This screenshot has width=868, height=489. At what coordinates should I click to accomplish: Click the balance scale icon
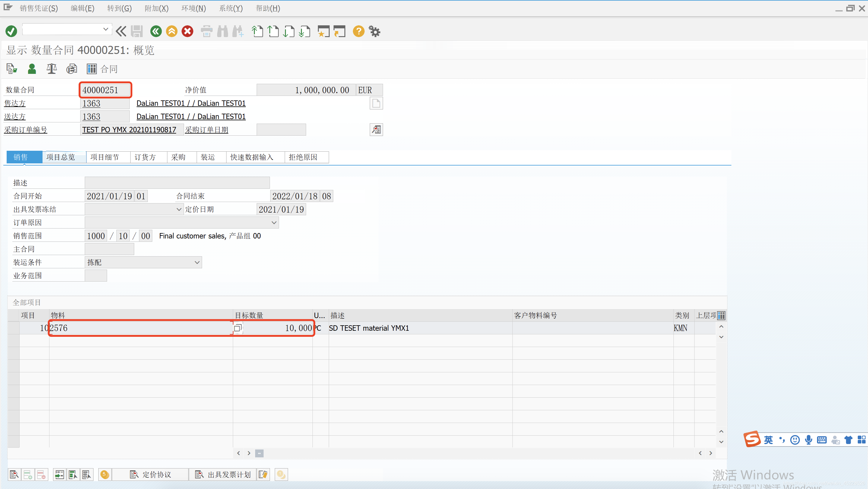[x=52, y=69]
